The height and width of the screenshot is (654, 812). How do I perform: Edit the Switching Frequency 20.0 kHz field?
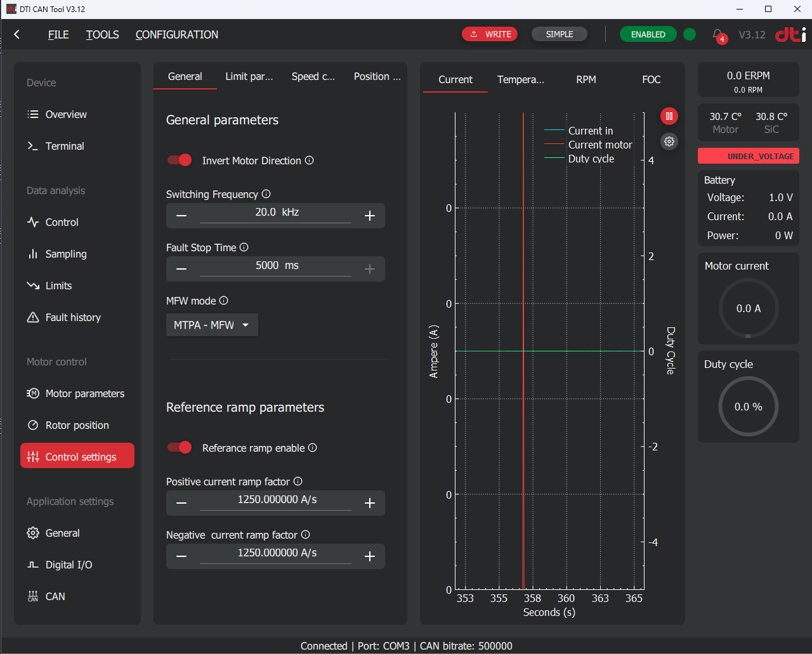pyautogui.click(x=276, y=213)
